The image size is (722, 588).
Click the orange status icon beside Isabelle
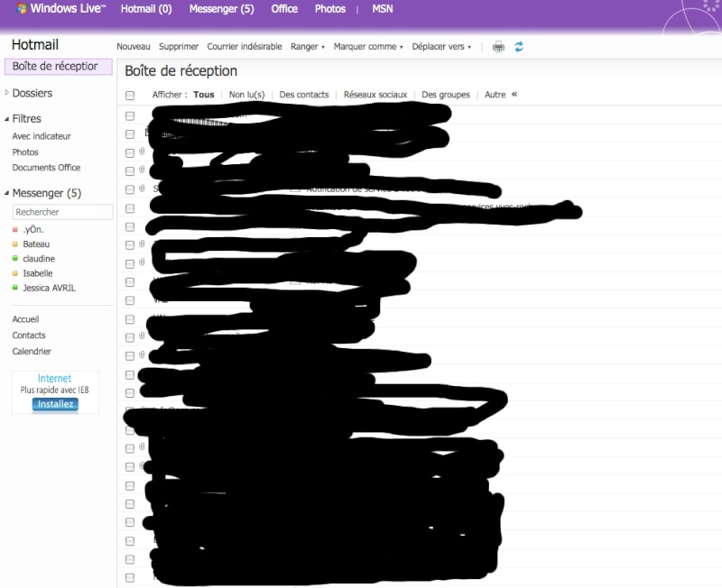tap(15, 273)
